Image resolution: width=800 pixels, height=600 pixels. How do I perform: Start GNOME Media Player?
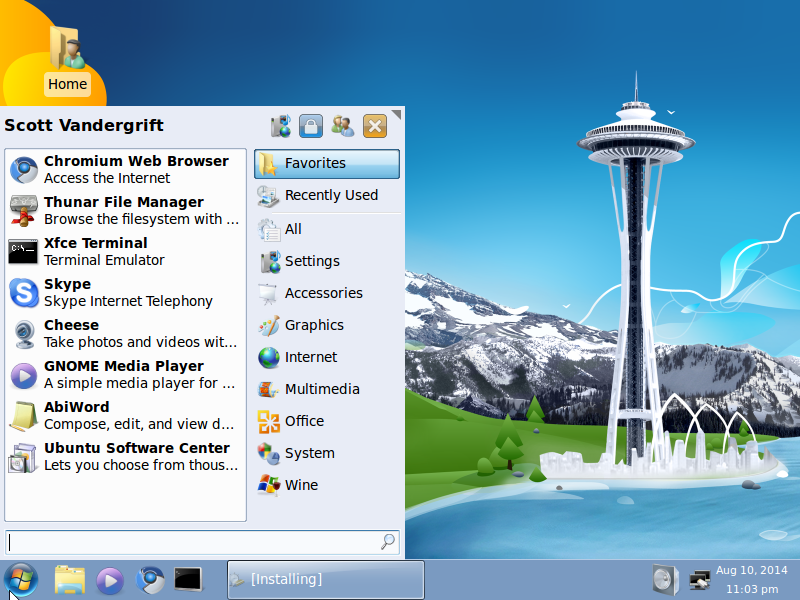pyautogui.click(x=120, y=373)
